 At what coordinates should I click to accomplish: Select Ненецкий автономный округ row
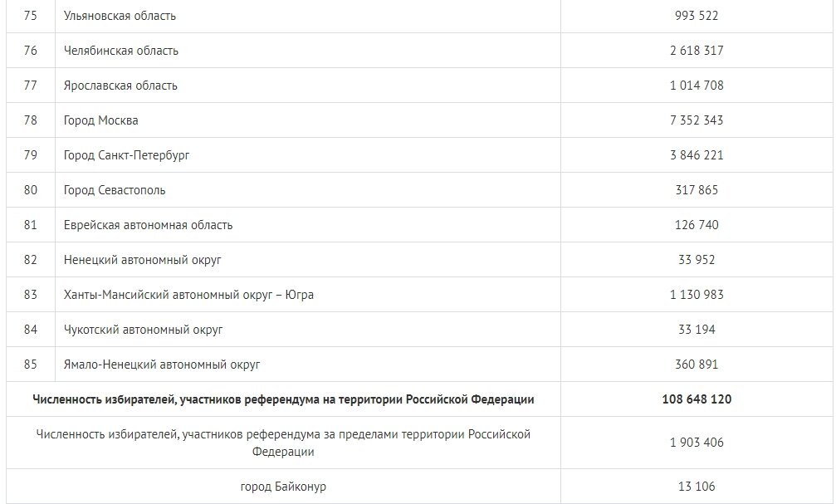tap(142, 260)
